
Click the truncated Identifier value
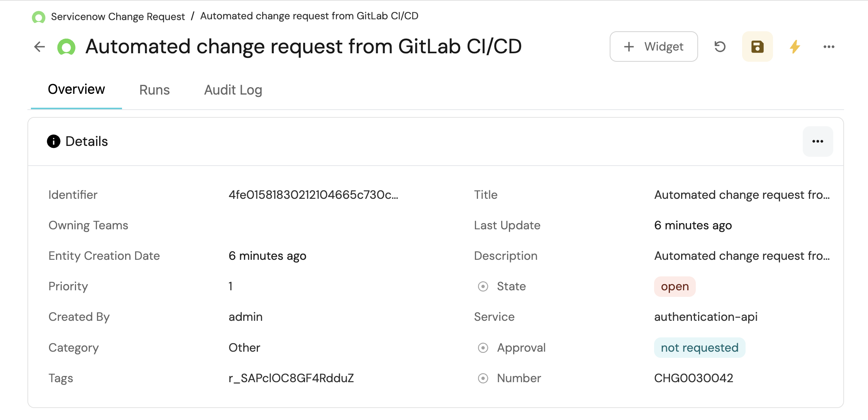313,195
